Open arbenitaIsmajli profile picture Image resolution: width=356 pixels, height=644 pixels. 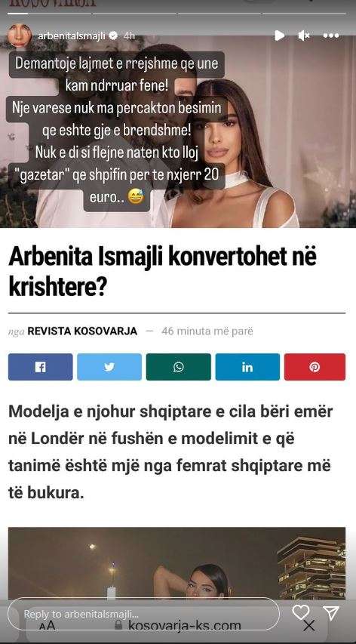[x=20, y=35]
